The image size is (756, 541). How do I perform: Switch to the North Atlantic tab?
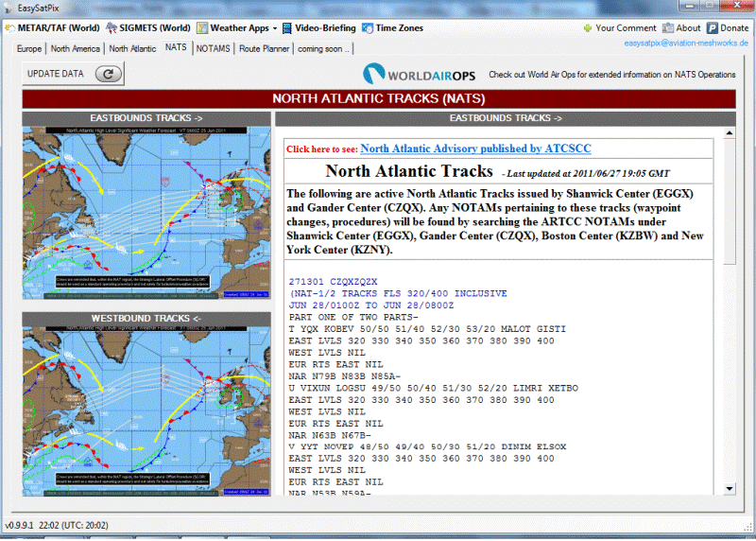[x=132, y=49]
